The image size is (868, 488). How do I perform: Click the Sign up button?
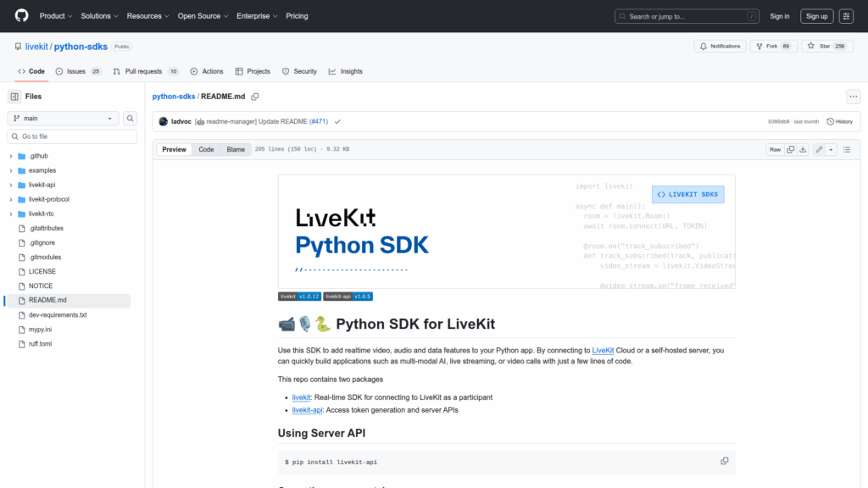point(816,16)
